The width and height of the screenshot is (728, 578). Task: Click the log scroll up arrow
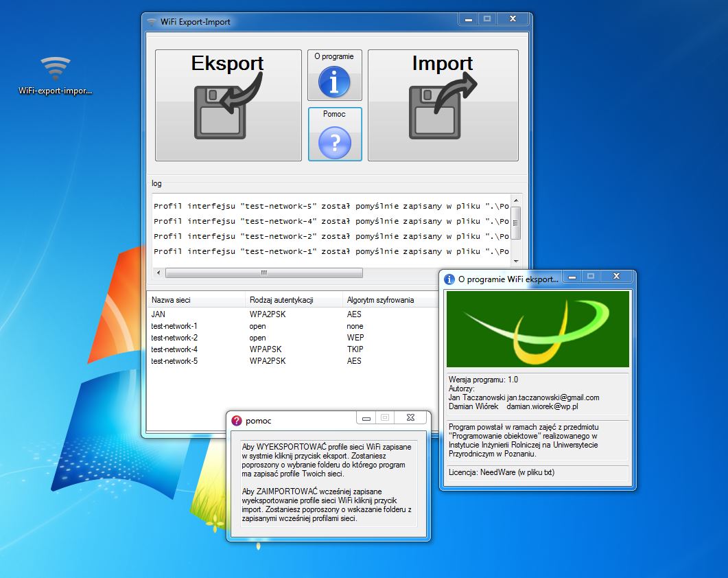click(x=516, y=200)
